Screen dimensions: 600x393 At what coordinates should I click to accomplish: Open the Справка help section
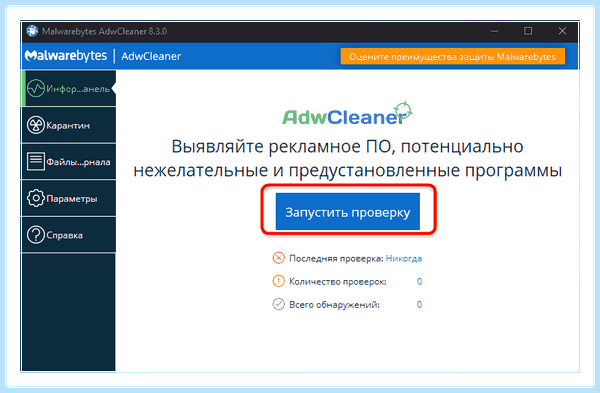pyautogui.click(x=69, y=235)
